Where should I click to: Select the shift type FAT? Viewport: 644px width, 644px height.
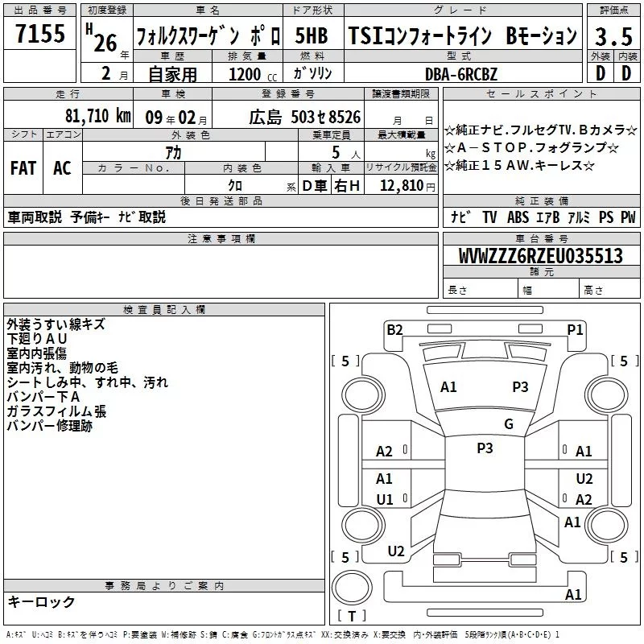[23, 168]
